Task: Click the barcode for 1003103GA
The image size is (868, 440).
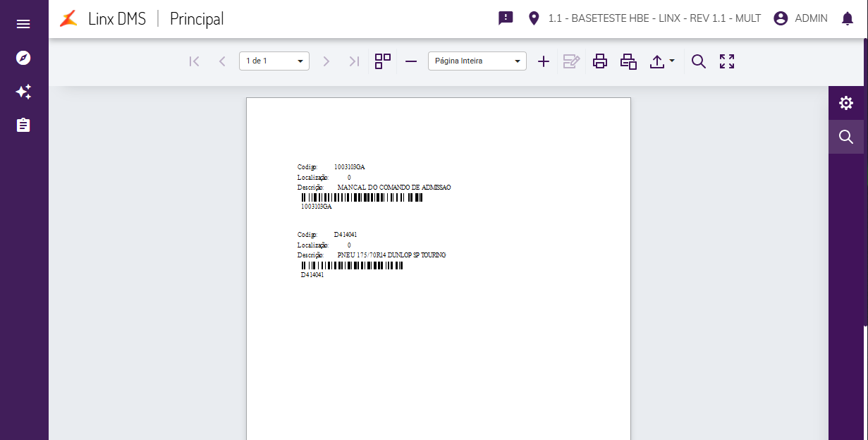Action: pyautogui.click(x=362, y=197)
